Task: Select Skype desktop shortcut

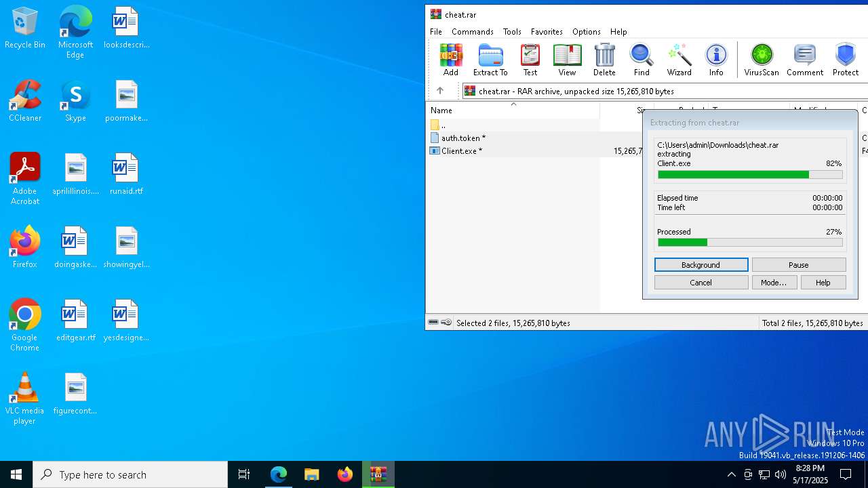Action: pos(75,102)
